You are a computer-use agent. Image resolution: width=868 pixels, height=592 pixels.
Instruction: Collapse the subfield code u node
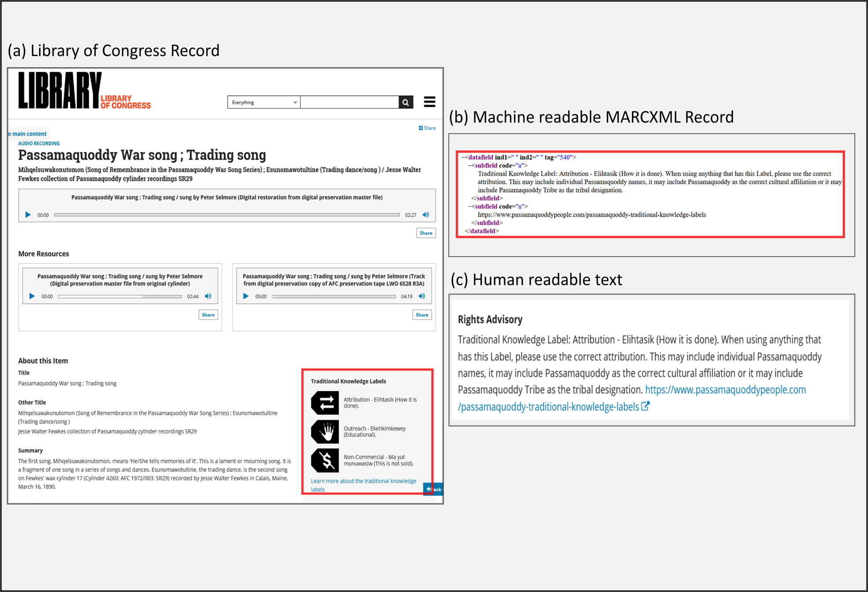tap(469, 207)
